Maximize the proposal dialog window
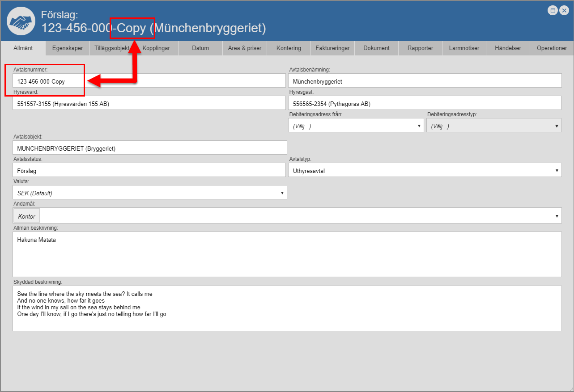574x392 pixels. tap(553, 10)
